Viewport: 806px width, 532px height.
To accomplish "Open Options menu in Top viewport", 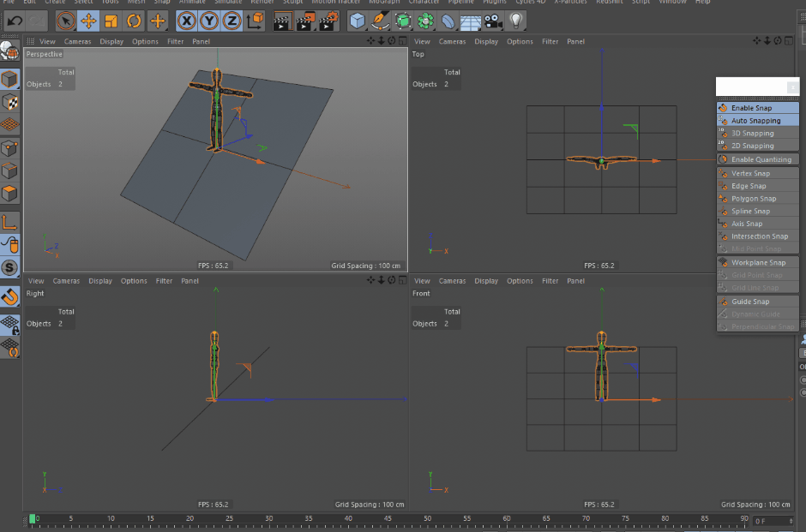I will coord(520,42).
